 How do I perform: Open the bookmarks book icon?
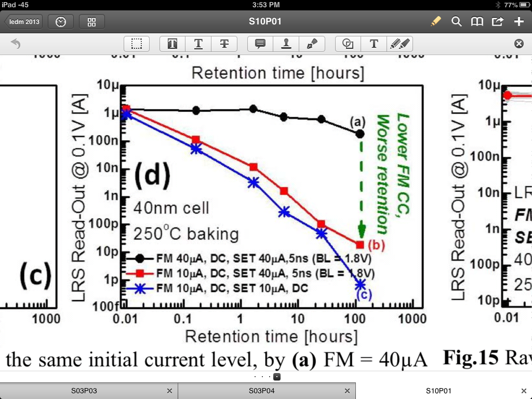(x=477, y=21)
